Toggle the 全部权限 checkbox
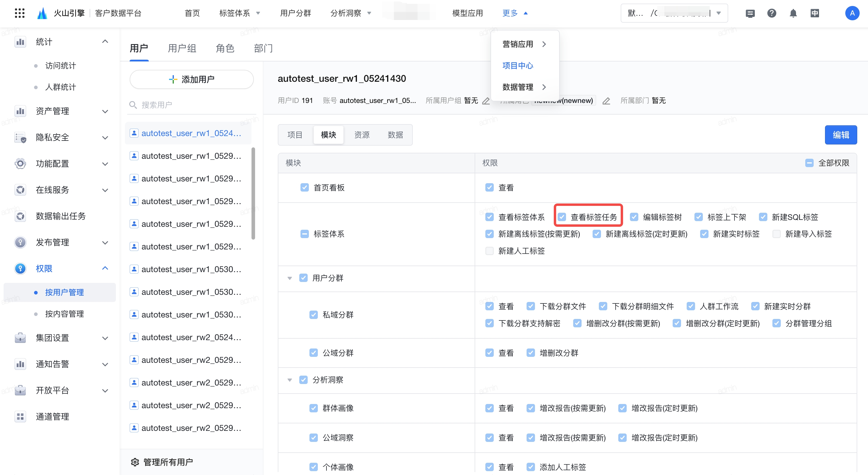Image resolution: width=868 pixels, height=475 pixels. tap(809, 163)
